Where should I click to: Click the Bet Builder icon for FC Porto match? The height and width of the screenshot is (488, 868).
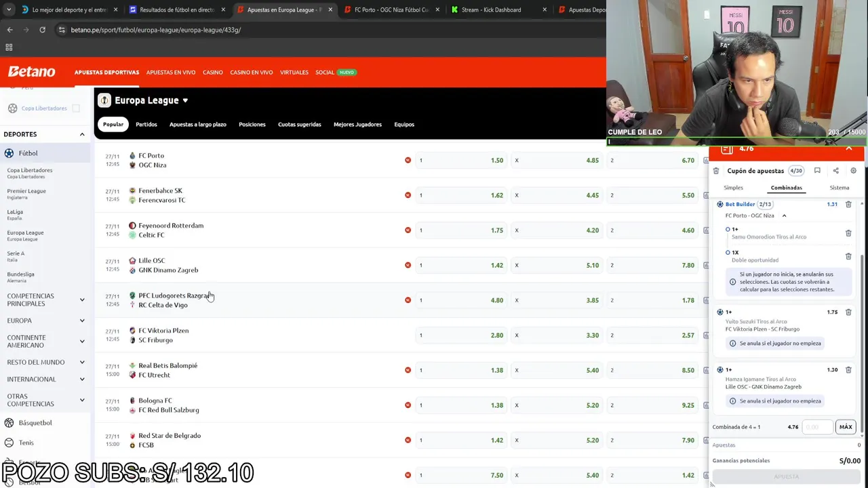[408, 161]
